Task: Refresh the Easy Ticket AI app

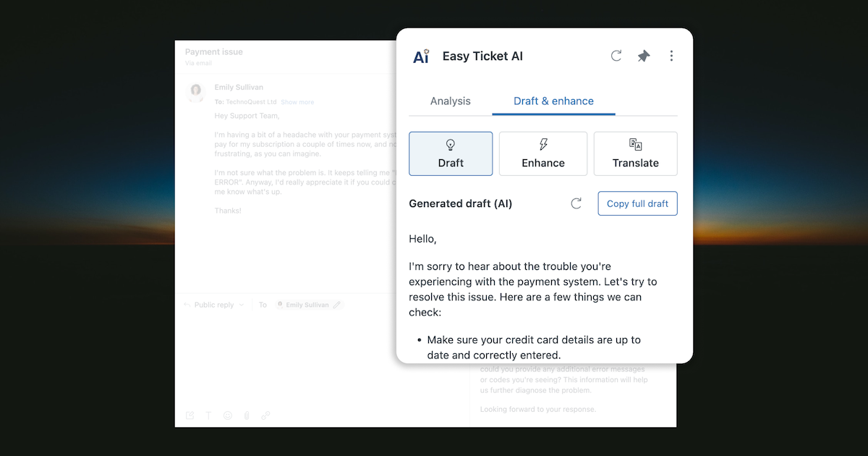Action: click(x=616, y=55)
